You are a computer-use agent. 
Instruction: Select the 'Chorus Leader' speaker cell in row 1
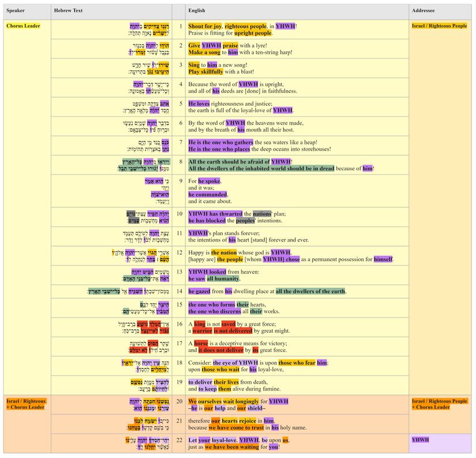(x=22, y=26)
